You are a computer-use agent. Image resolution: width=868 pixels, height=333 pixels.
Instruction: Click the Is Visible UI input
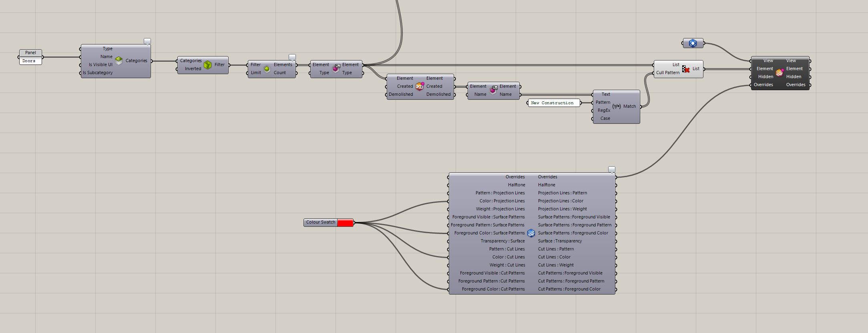click(x=100, y=65)
